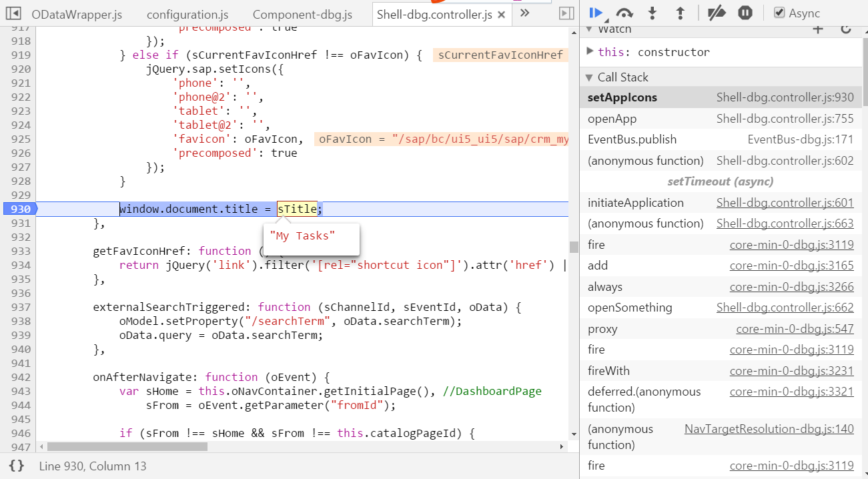
Task: Open link NavTargetResolution-dbg.js:140
Action: pyautogui.click(x=769, y=429)
